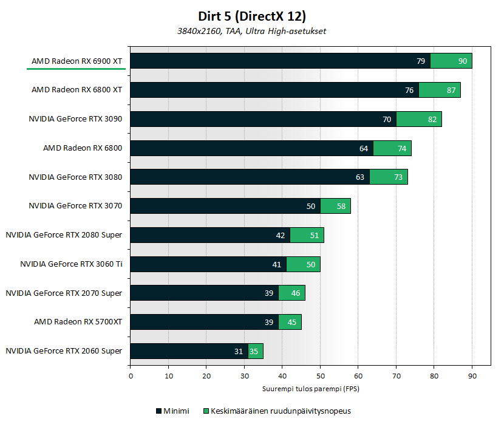The height and width of the screenshot is (424, 504).
Task: Click the green 90 FPS bar segment
Action: point(451,61)
